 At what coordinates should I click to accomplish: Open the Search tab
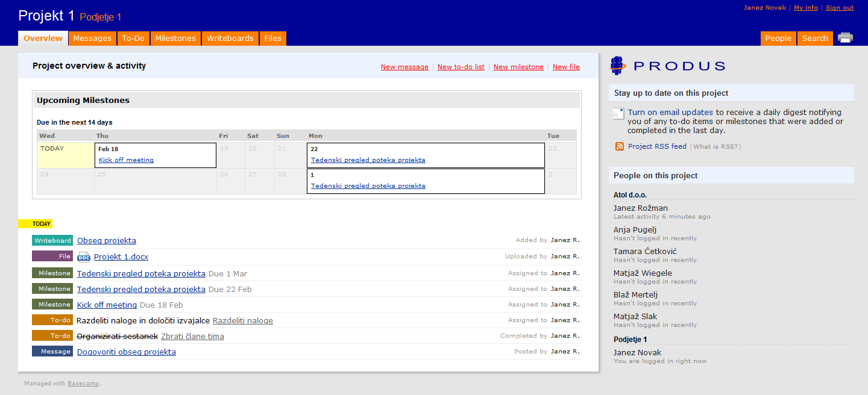(815, 39)
